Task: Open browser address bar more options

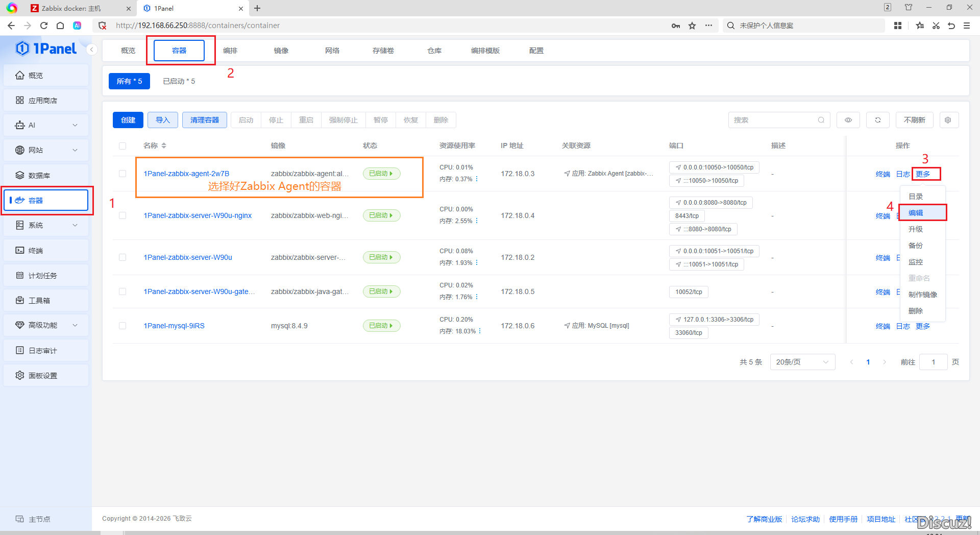Action: [x=708, y=26]
